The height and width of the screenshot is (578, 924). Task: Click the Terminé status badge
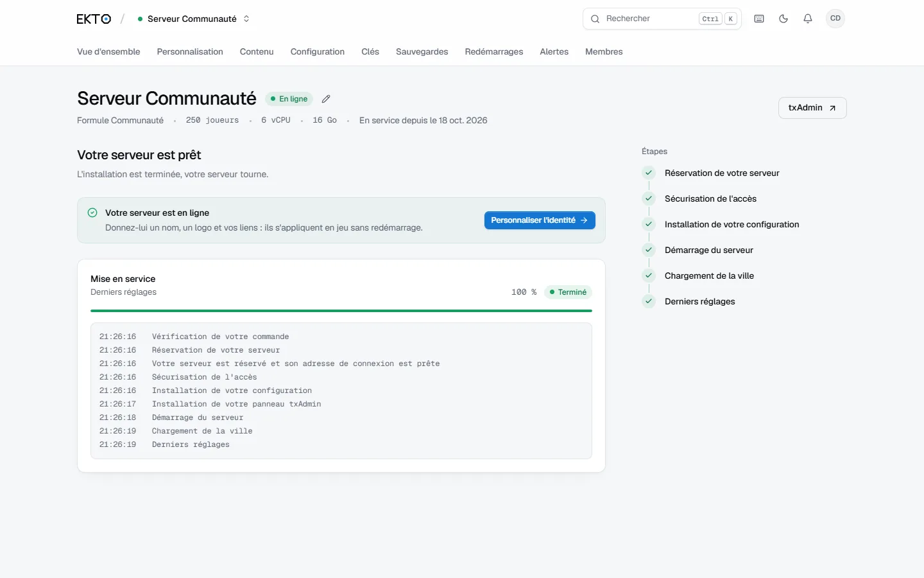point(569,292)
